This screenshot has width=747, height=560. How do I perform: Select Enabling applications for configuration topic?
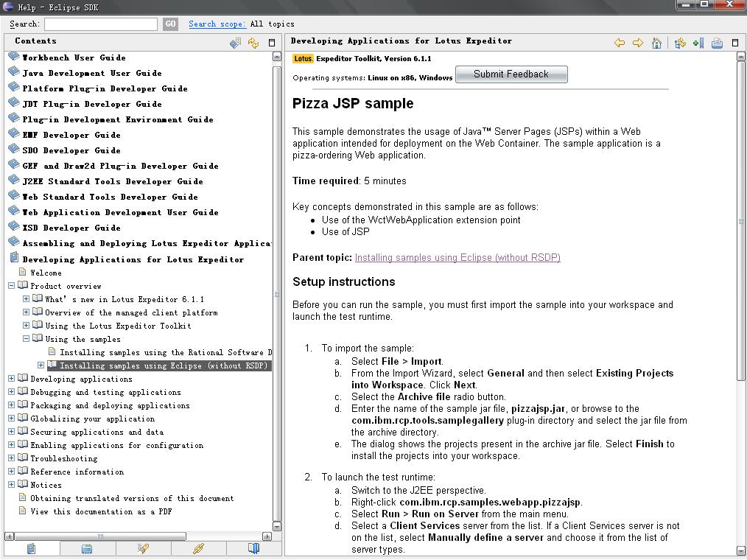(116, 445)
